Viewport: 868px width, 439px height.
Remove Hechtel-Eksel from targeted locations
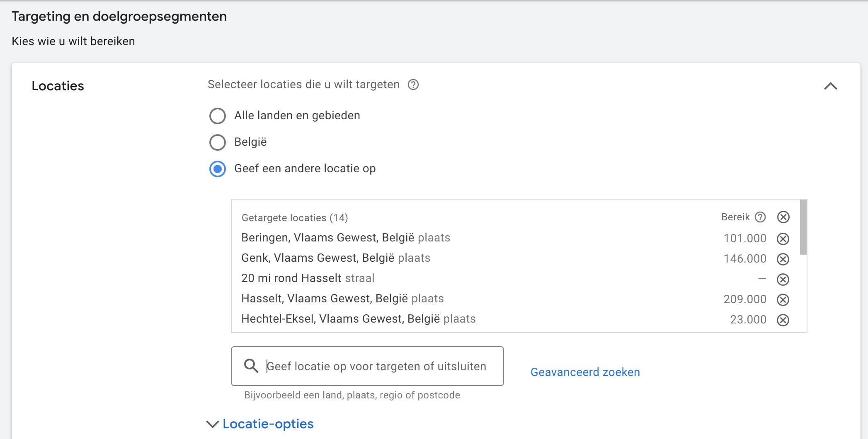click(x=783, y=320)
